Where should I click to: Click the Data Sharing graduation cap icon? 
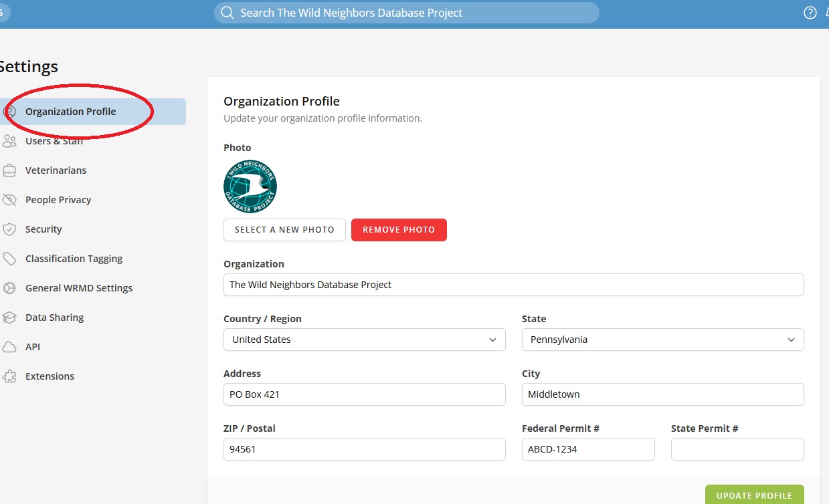point(9,318)
